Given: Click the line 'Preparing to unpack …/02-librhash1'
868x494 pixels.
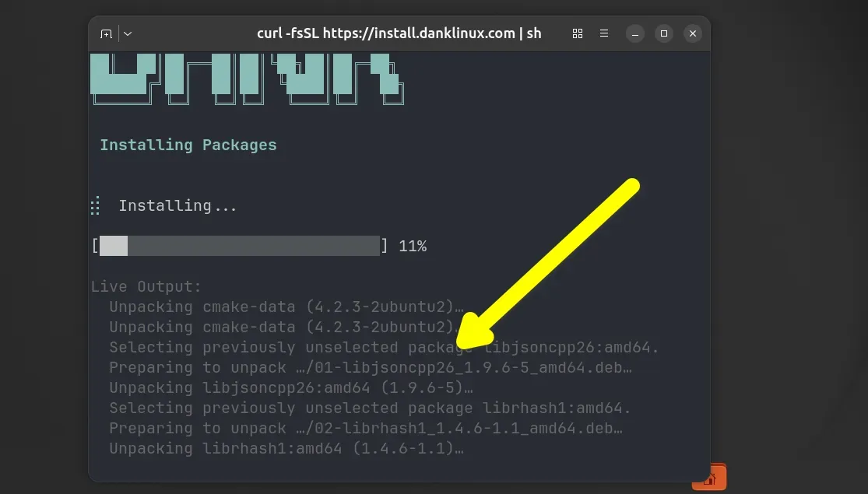Looking at the screenshot, I should [x=366, y=428].
